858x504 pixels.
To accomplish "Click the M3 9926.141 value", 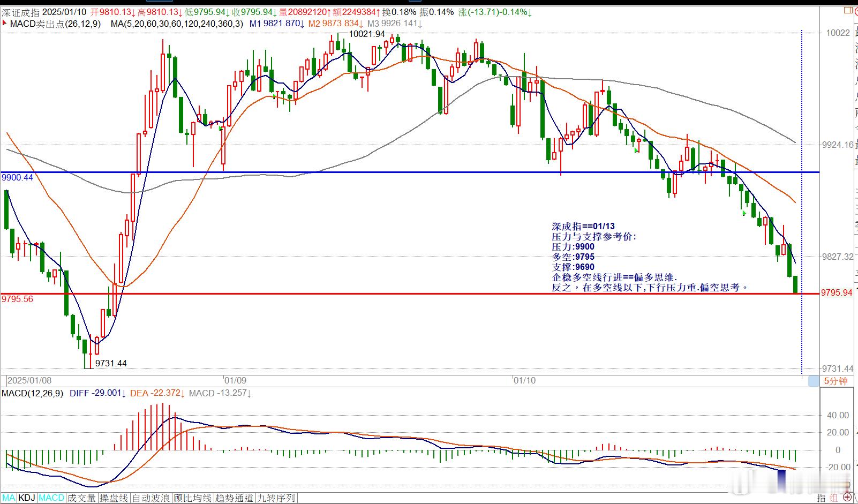I will [x=395, y=24].
